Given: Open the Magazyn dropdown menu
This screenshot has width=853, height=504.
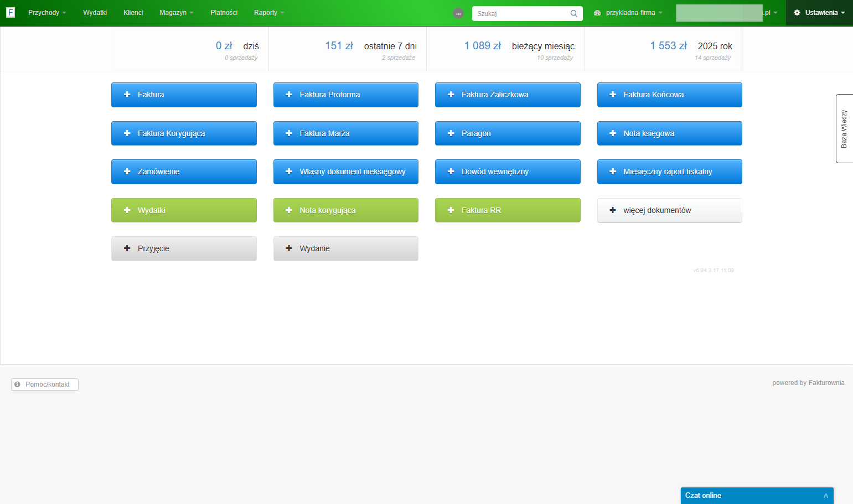Looking at the screenshot, I should (176, 13).
